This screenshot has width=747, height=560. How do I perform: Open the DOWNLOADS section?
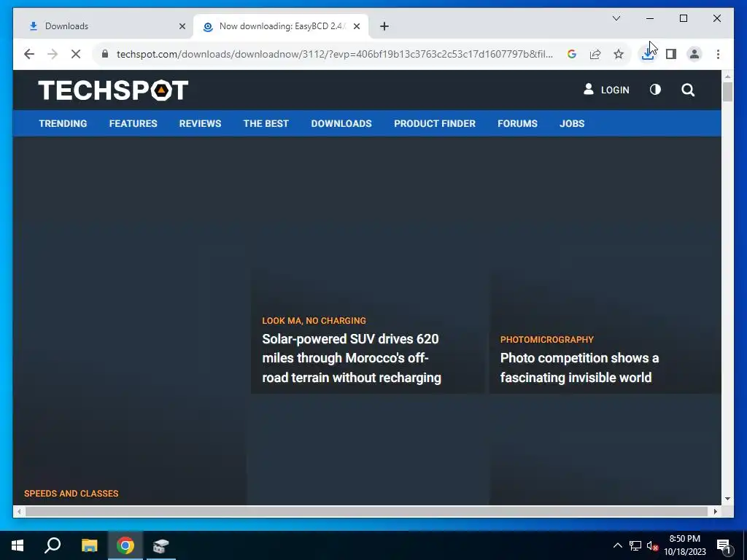click(x=341, y=123)
